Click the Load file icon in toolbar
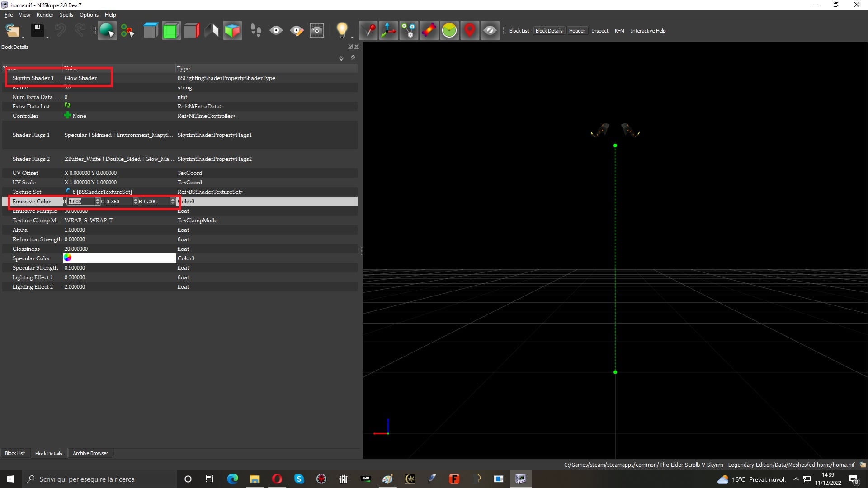The image size is (868, 488). [12, 31]
